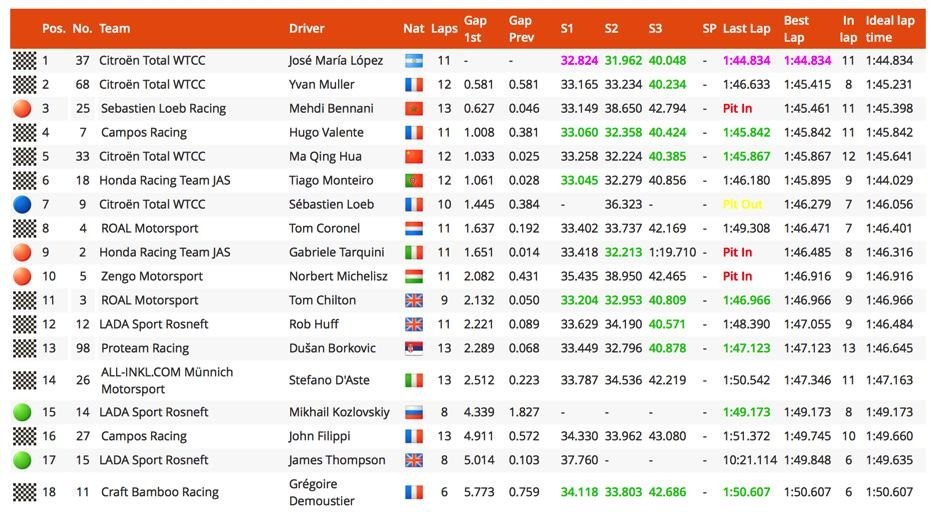Screen dimensions: 933x512
Task: Click the blue status ball for Sébastien Loeb
Action: click(x=22, y=204)
